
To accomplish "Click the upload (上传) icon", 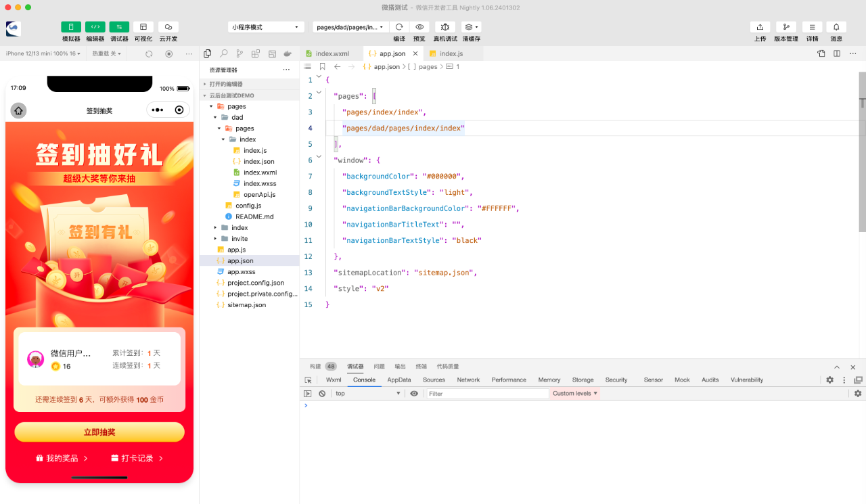I will (x=760, y=27).
